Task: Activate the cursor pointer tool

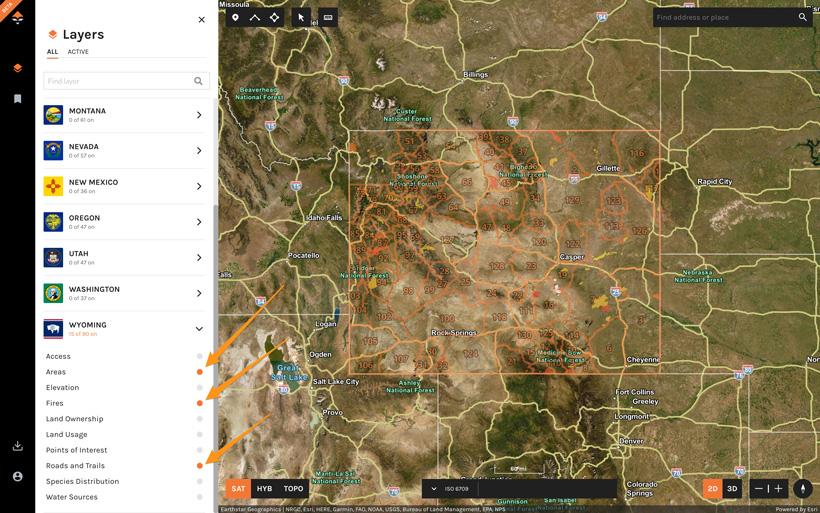Action: click(x=301, y=18)
